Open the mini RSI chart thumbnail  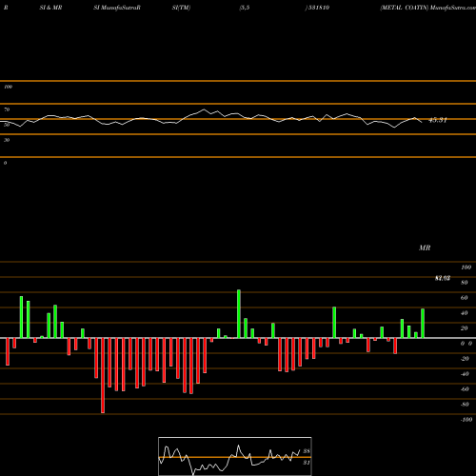click(x=235, y=456)
